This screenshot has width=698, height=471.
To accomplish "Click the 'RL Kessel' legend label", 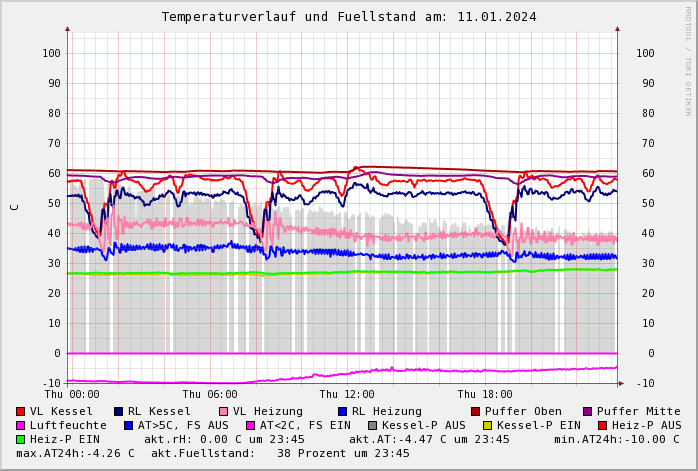I will tap(159, 411).
